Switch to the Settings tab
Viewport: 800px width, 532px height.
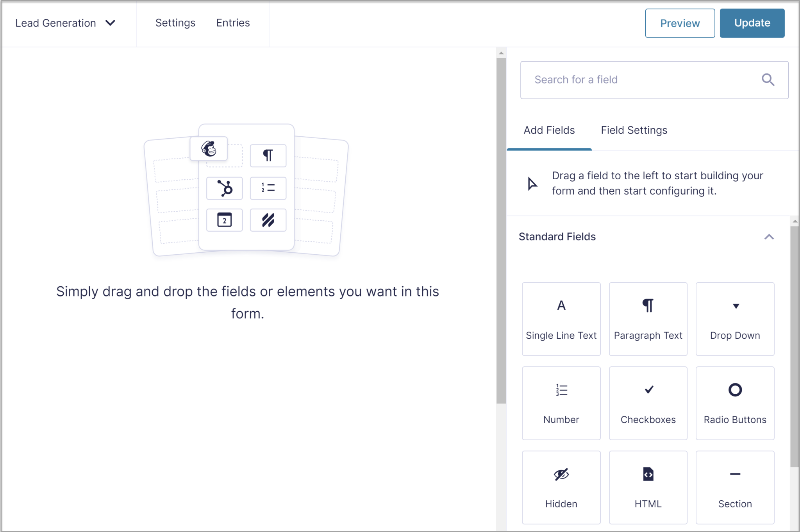point(175,23)
